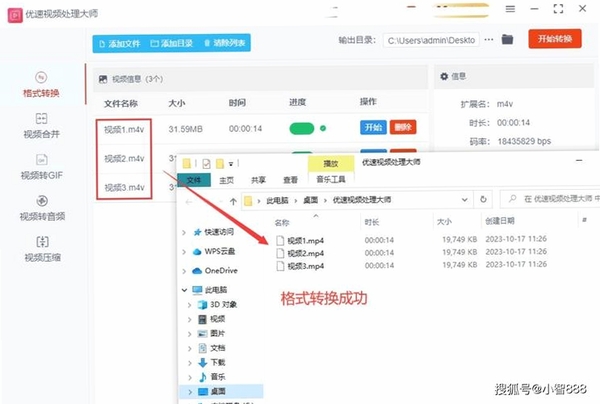Click the green progress bar of 视频1.m4v
Image resolution: width=600 pixels, height=404 pixels.
(302, 129)
